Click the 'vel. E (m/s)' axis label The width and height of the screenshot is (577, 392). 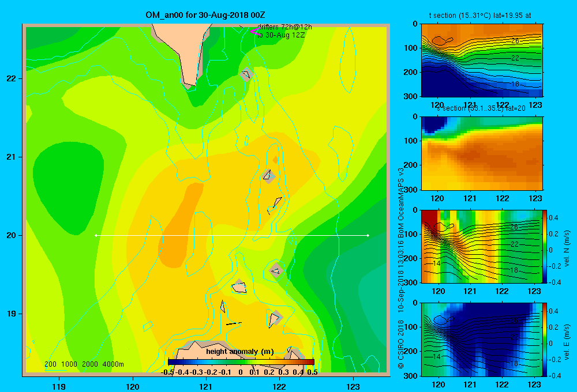(567, 342)
